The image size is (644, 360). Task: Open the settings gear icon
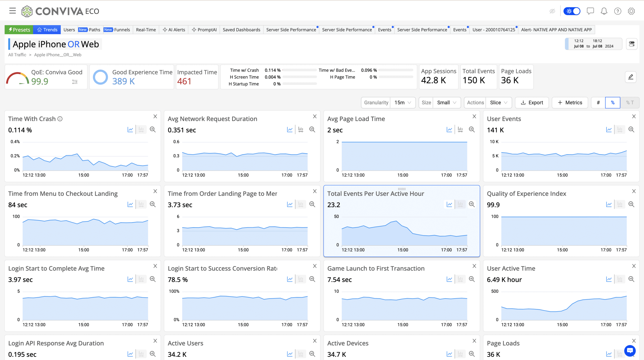coord(631,11)
